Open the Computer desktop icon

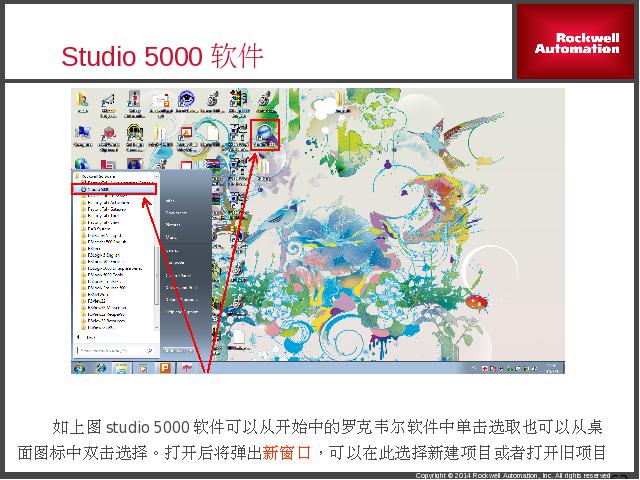(83, 136)
